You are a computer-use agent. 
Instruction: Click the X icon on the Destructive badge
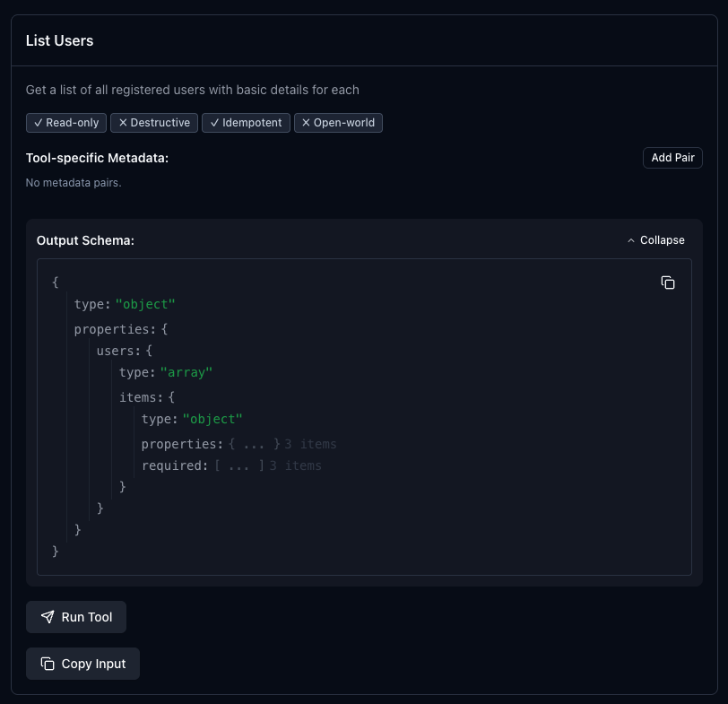(123, 123)
